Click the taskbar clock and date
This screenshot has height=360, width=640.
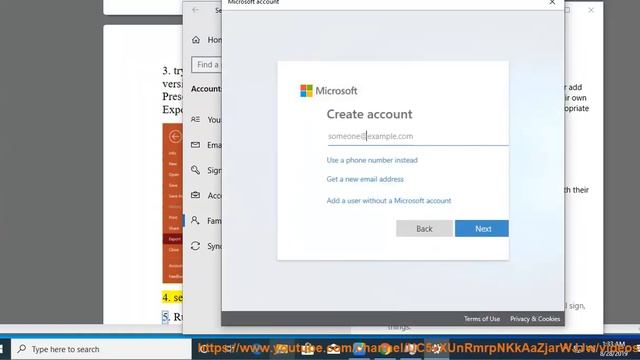coord(613,349)
